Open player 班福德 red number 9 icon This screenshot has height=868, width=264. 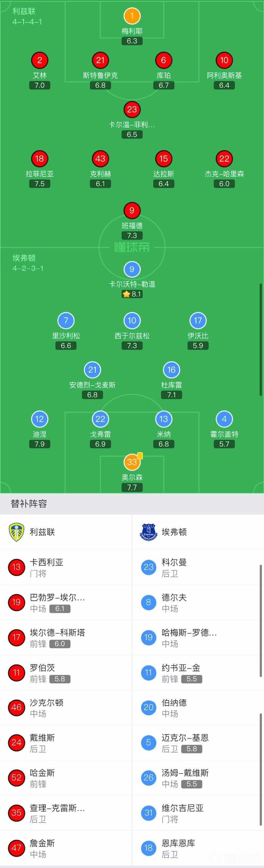tap(132, 210)
